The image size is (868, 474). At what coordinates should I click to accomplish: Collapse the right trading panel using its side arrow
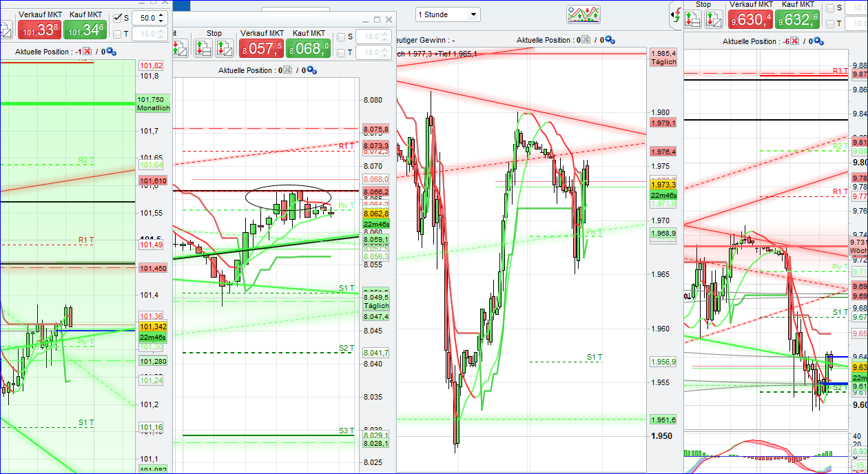point(673,14)
